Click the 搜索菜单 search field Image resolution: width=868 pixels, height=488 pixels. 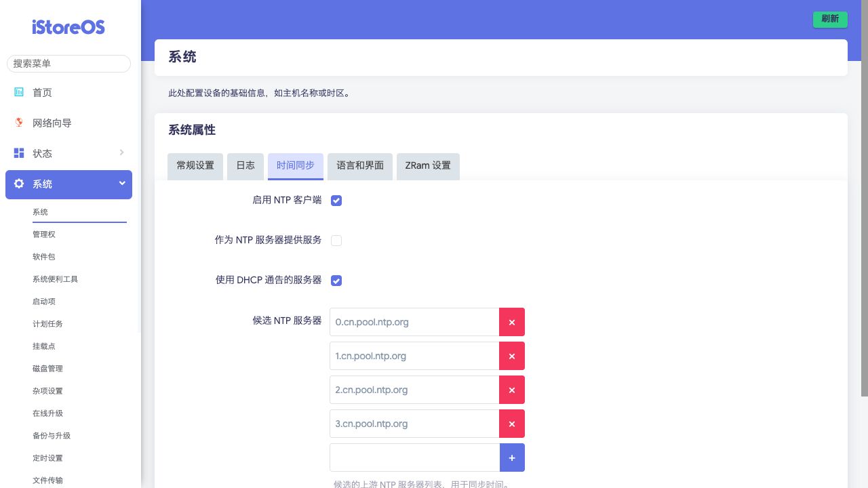tap(68, 63)
